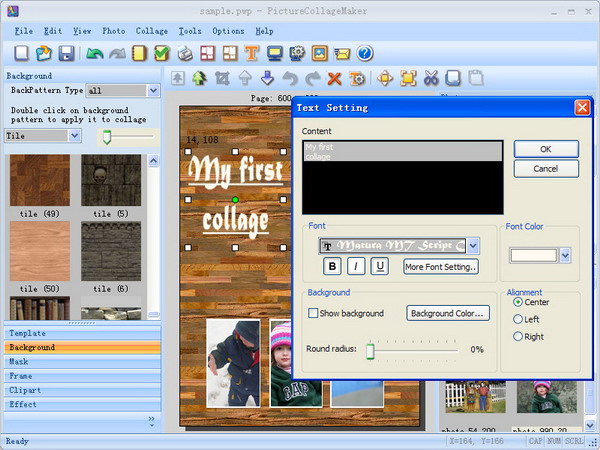The image size is (600, 450).
Task: Save the collage using the floppy disk icon
Action: tap(66, 53)
